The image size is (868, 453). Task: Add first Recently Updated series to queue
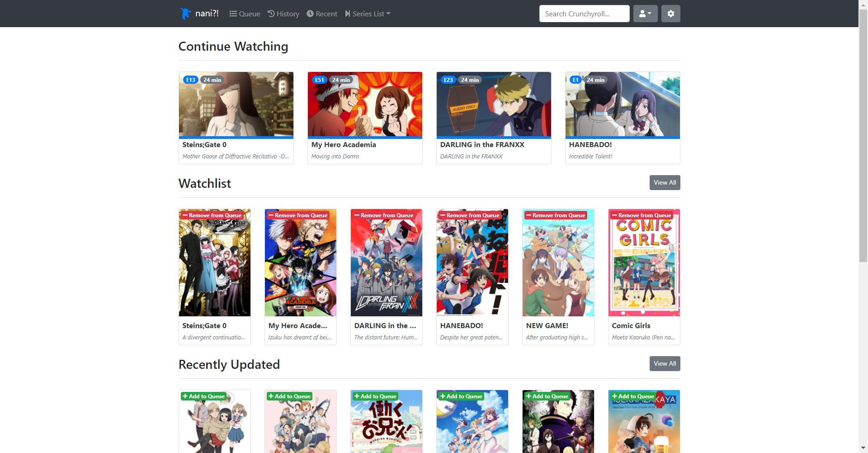(203, 396)
